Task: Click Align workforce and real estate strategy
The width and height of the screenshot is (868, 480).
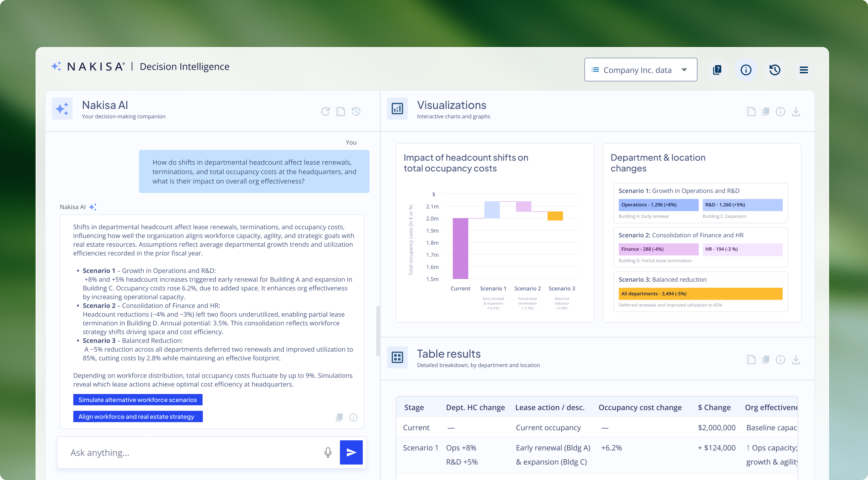Action: 137,416
